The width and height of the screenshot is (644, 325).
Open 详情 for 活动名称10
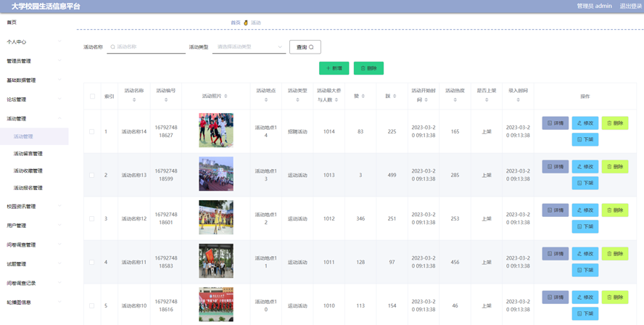coord(556,297)
